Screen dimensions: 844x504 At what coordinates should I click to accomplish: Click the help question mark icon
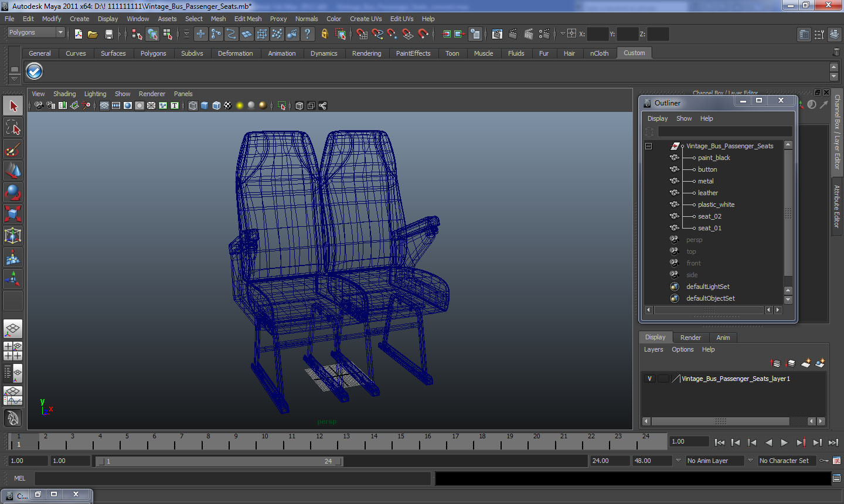click(308, 34)
